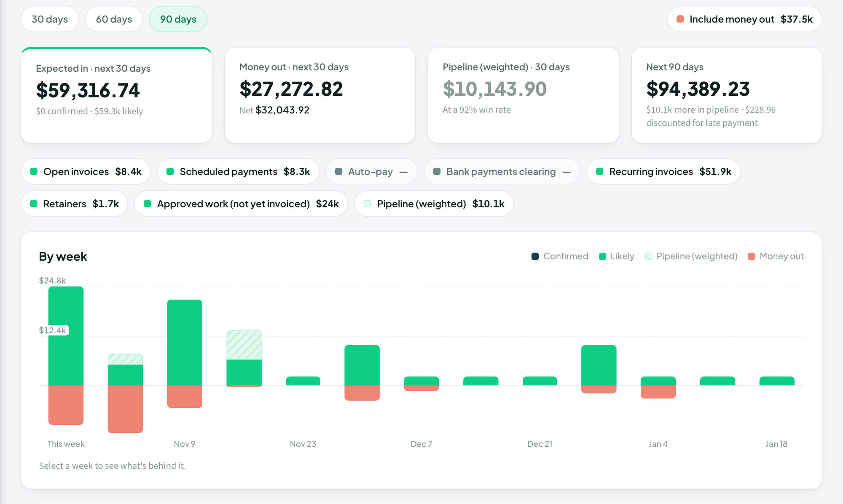Click the Pipeline (weighted) legend swatch
This screenshot has width=843, height=504.
click(x=649, y=256)
